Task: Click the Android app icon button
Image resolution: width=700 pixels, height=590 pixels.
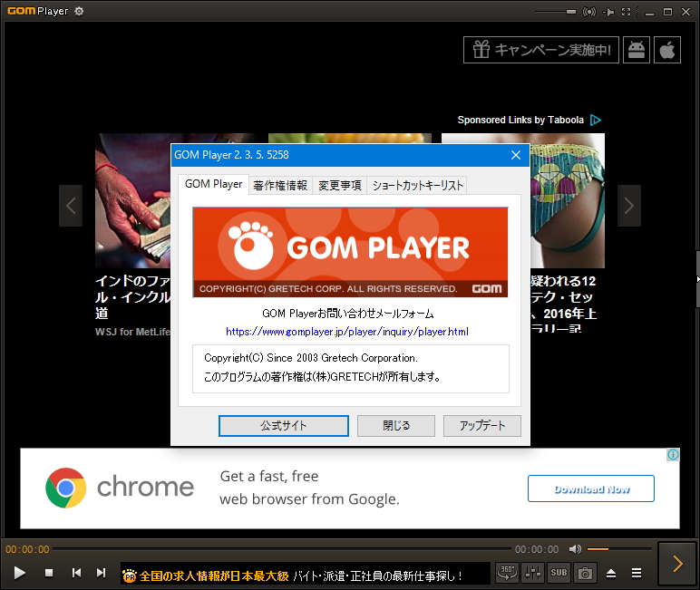Action: 637,50
